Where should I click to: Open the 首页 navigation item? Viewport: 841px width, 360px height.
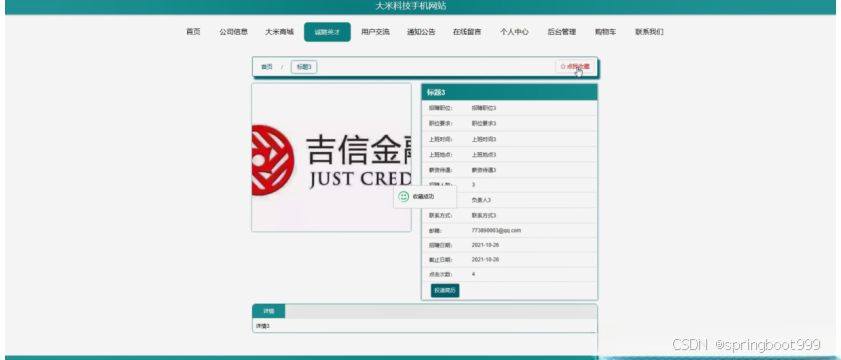tap(193, 32)
